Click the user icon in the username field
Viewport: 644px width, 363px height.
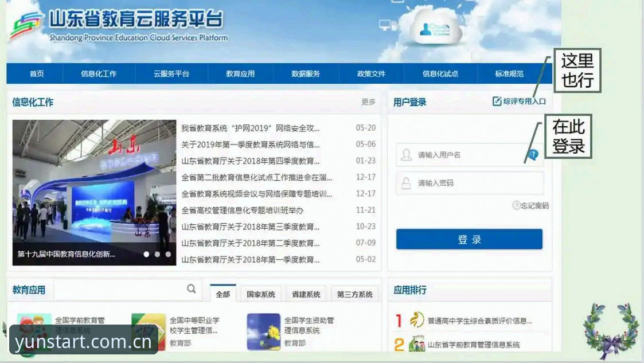407,155
